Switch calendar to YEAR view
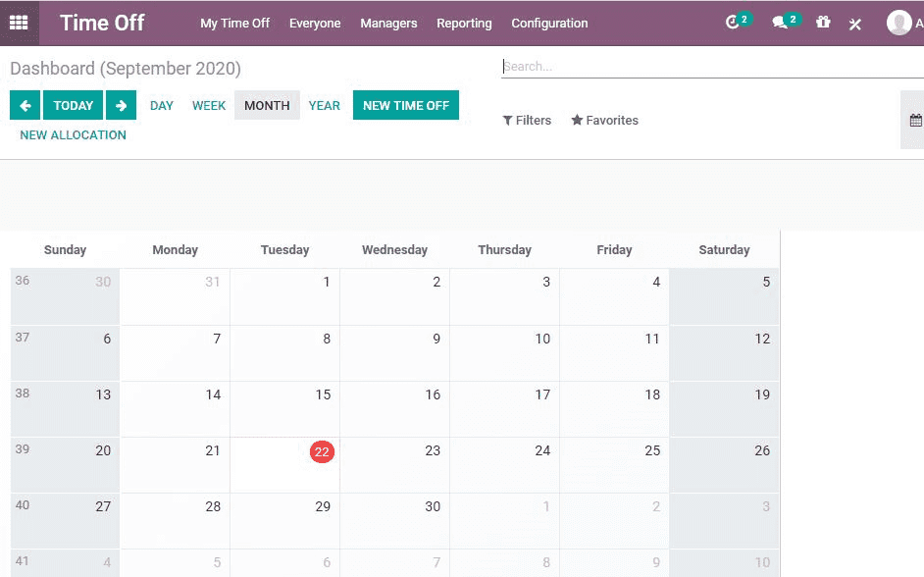This screenshot has width=924, height=577. (x=324, y=106)
